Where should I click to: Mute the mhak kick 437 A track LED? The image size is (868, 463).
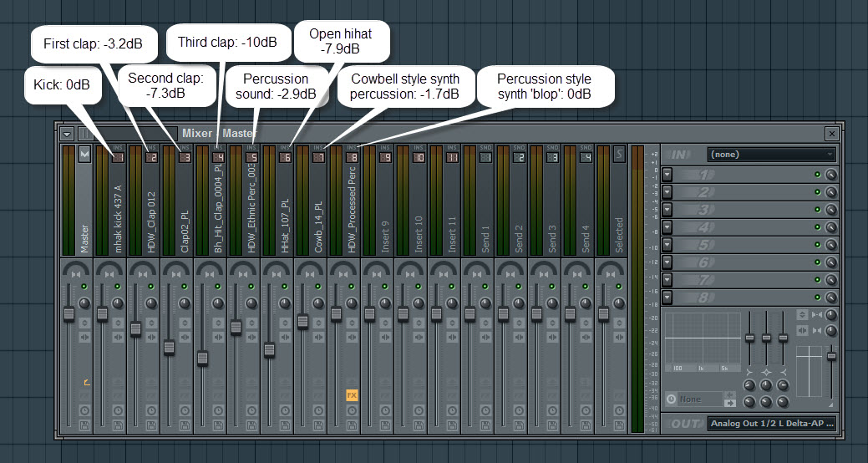(x=117, y=287)
